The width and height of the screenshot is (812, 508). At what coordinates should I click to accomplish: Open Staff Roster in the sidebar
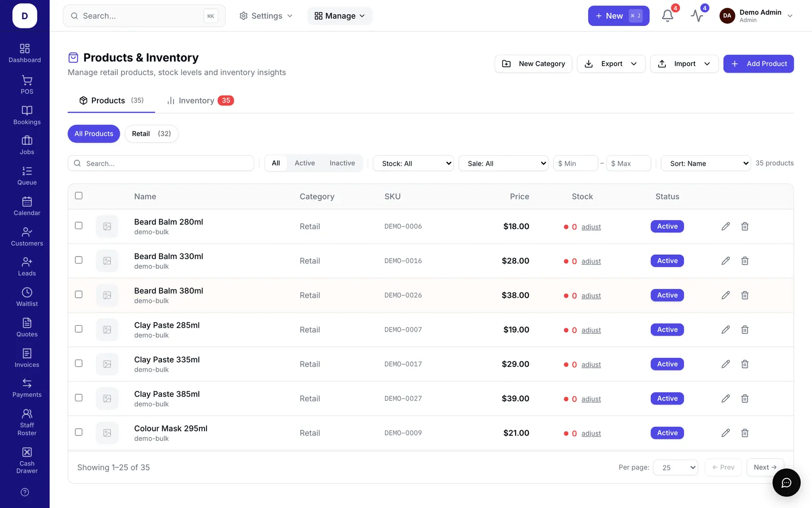27,423
